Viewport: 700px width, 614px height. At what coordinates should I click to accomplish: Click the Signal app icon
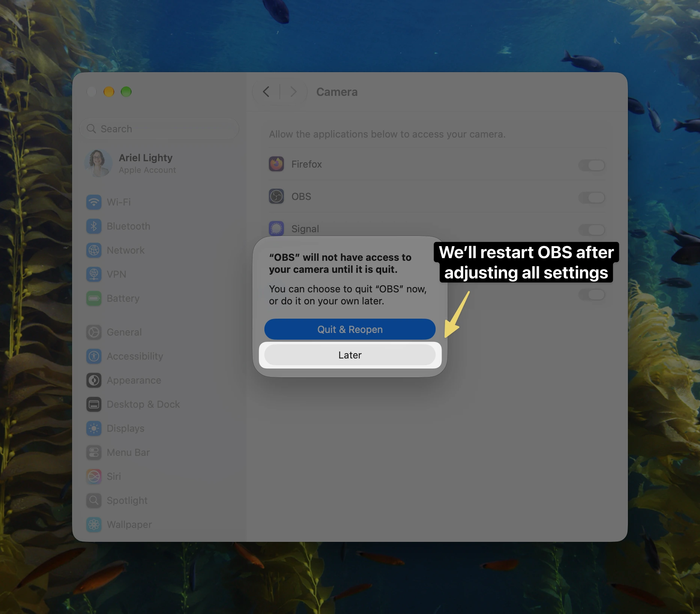click(276, 228)
